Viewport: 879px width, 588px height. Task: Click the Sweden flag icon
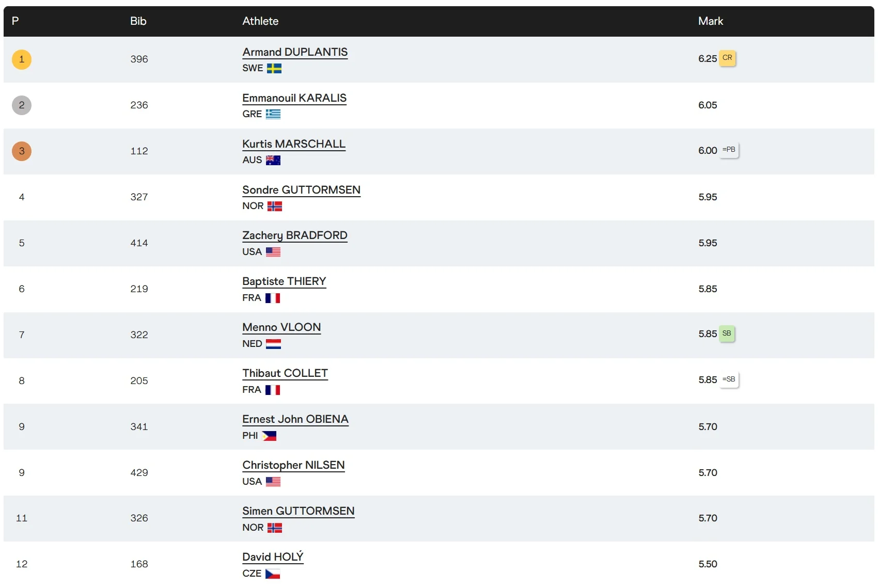[274, 68]
